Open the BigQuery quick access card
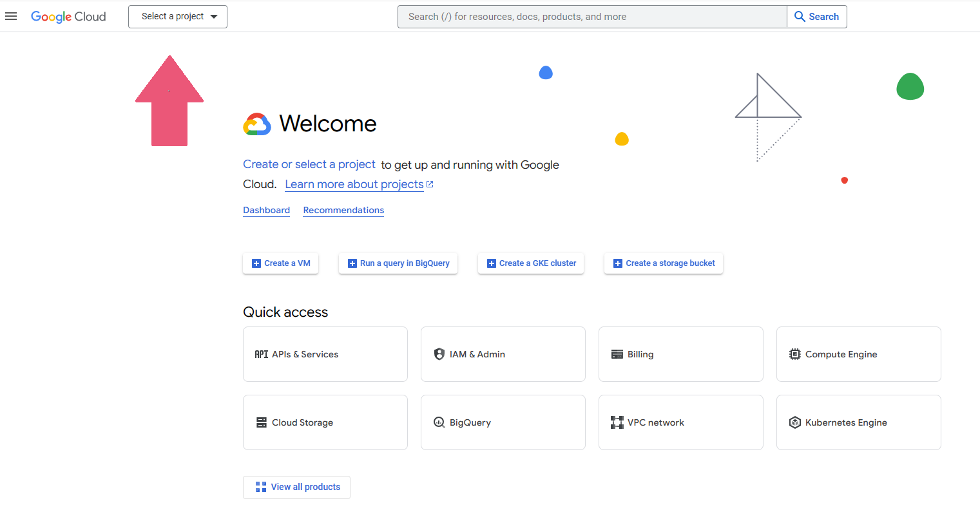Image resolution: width=980 pixels, height=510 pixels. pyautogui.click(x=503, y=422)
